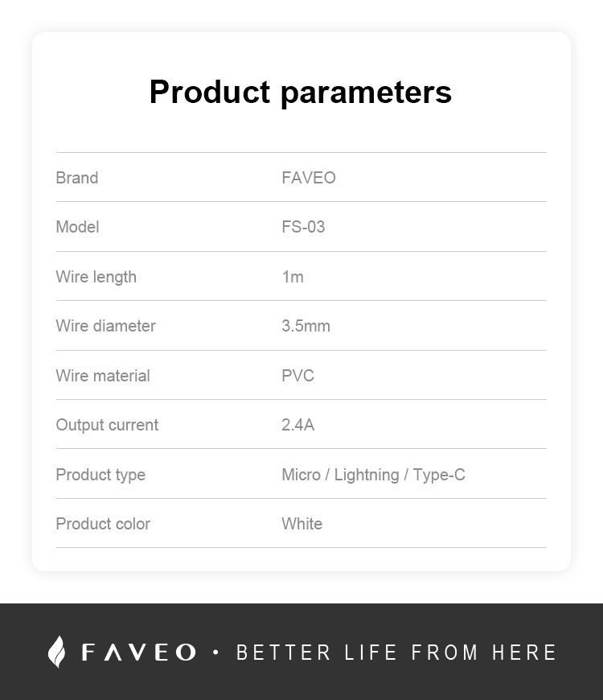603x700 pixels.
Task: Click the 1m wire length value
Action: 293,277
